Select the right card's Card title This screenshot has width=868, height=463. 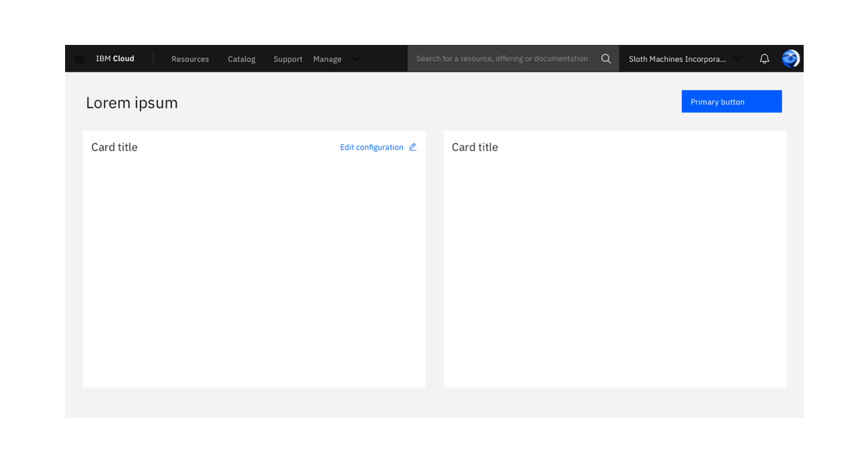(475, 147)
